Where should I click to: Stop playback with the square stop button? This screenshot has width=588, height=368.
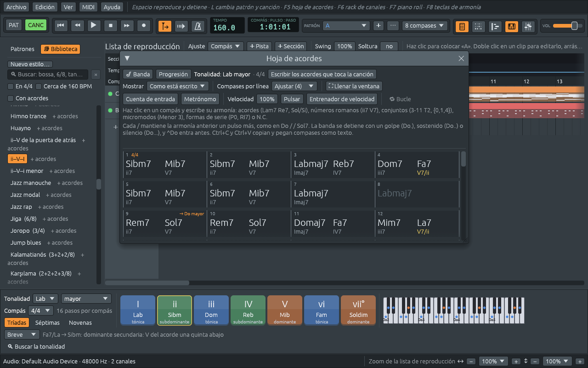pos(110,26)
